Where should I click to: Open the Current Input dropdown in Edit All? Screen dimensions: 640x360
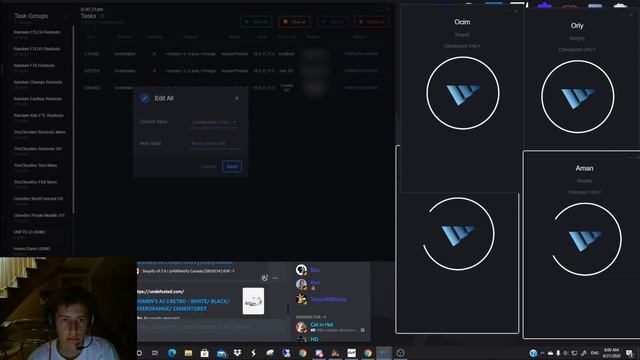214,122
